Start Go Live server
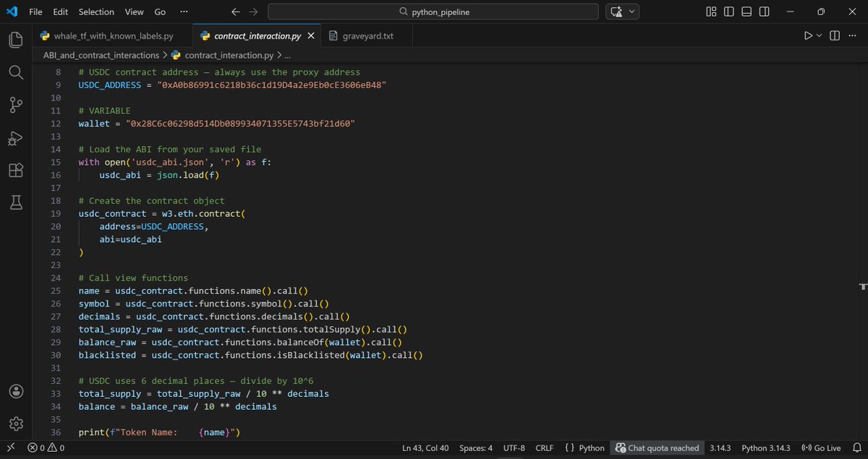 coord(822,448)
